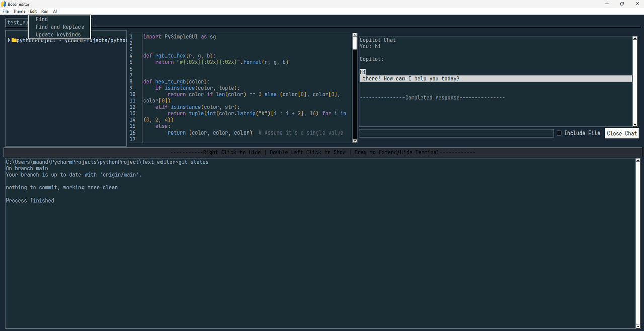
Task: Click the code editor scroll-down arrow
Action: pos(354,141)
